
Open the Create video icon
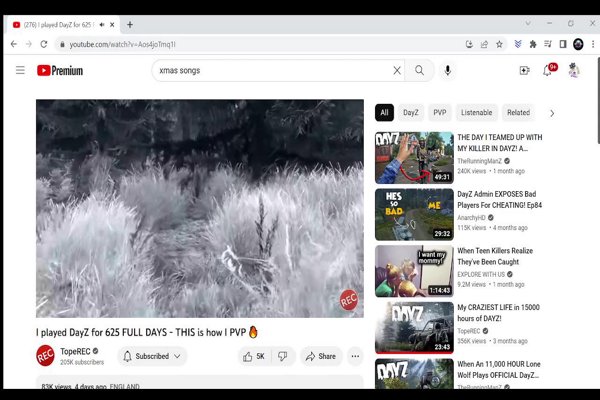point(524,70)
